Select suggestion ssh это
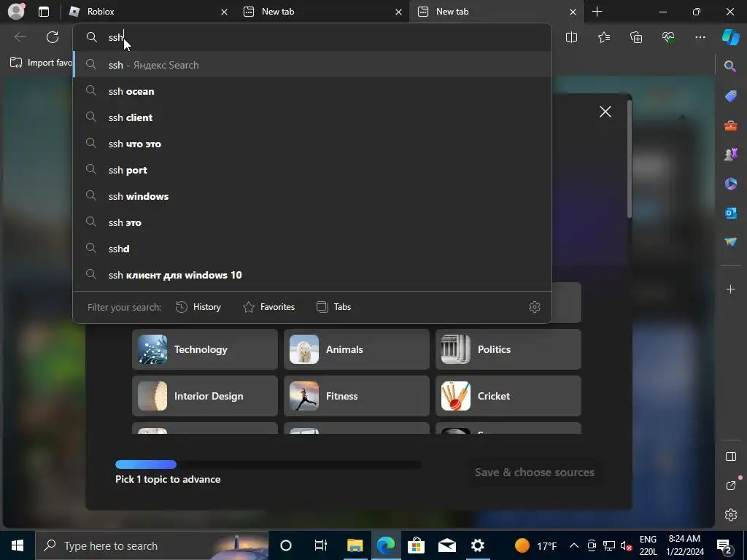This screenshot has height=560, width=747. click(x=312, y=222)
